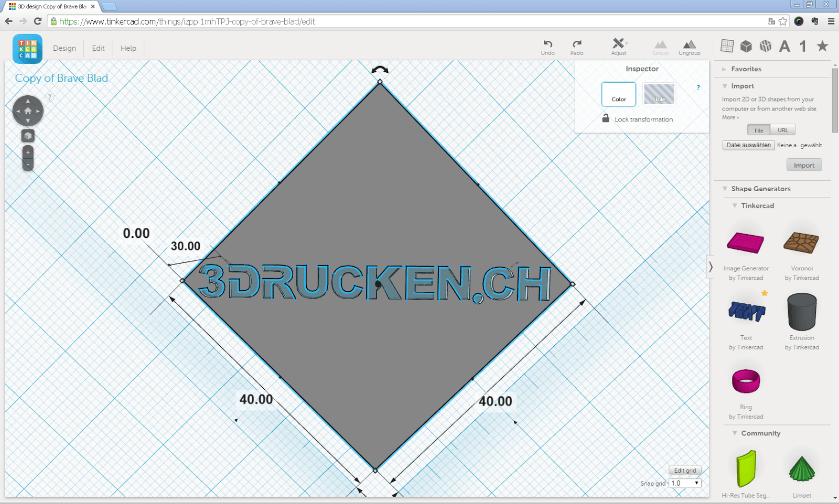
Task: Collapse the Shape Generators section
Action: click(726, 189)
